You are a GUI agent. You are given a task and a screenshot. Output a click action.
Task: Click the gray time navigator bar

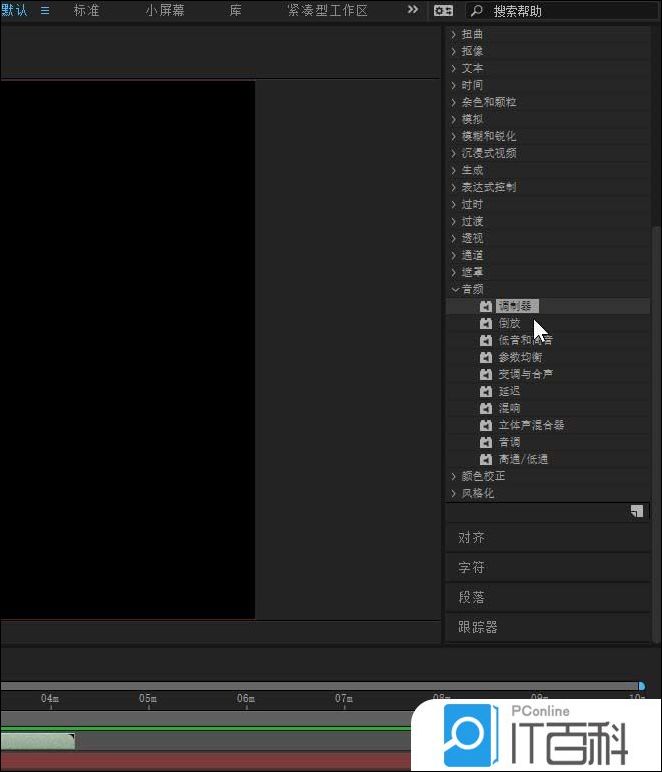319,686
